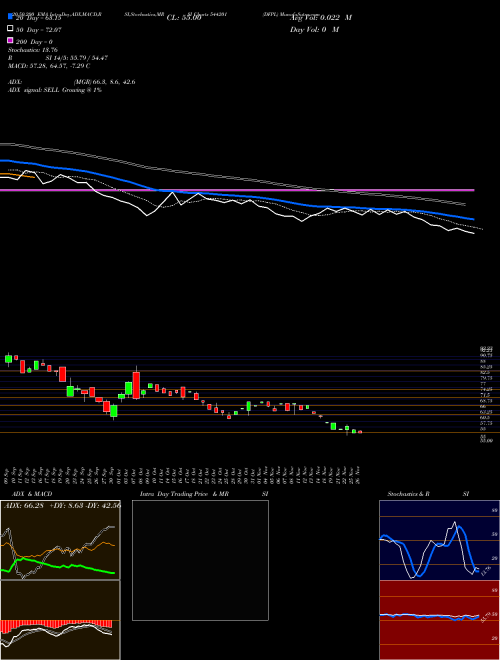Viewport: 500px width, 660px height.
Task: Click the white 50 Day legend swatch
Action: [11, 29]
